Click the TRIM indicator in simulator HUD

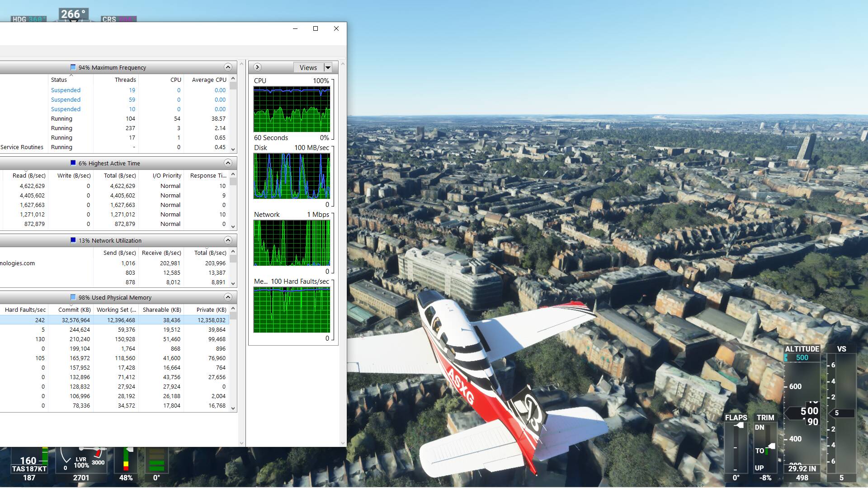765,448
